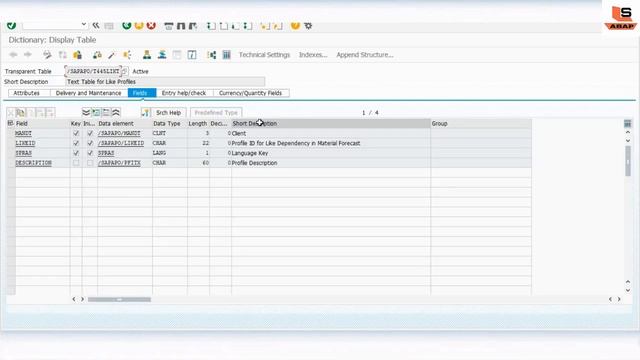Click the Group column header
Viewport: 640px width, 360px height.
click(481, 123)
